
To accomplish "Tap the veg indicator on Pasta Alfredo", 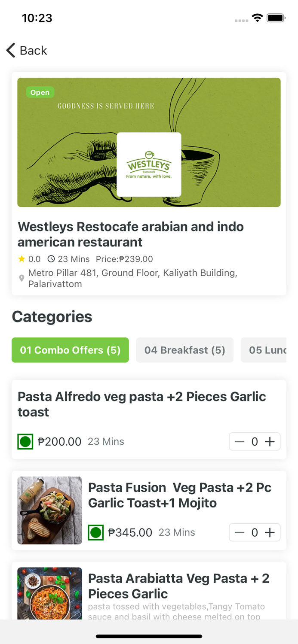I will tap(25, 441).
